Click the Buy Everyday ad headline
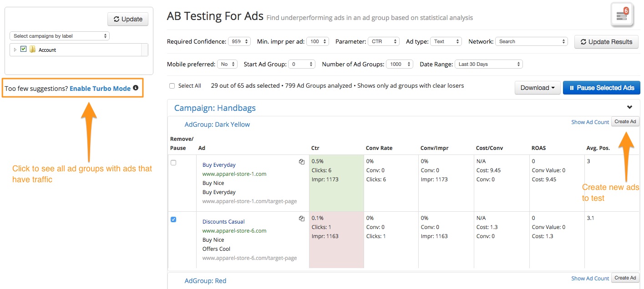Screen dimensions: 644x289 point(219,165)
